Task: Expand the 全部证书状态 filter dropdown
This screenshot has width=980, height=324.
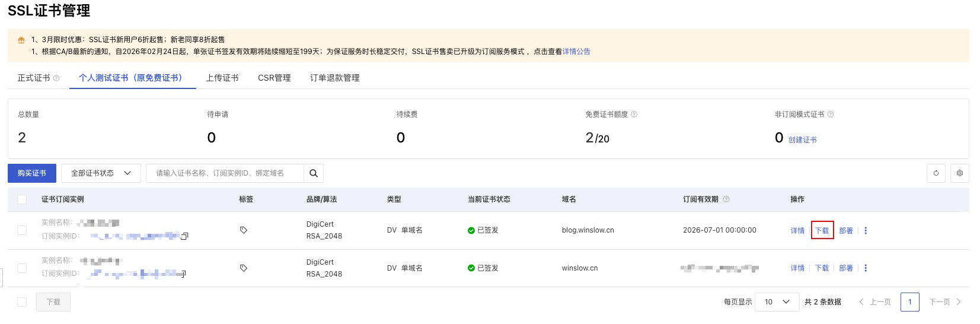Action: click(x=101, y=173)
